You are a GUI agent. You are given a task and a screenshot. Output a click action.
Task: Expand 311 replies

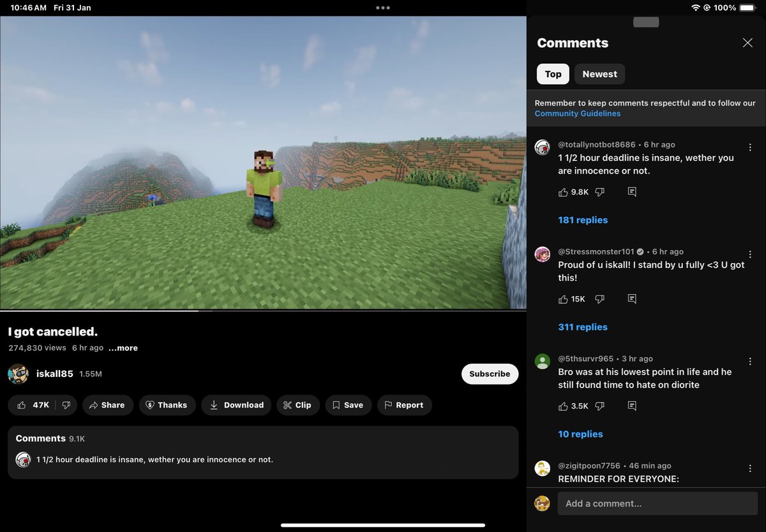(583, 327)
